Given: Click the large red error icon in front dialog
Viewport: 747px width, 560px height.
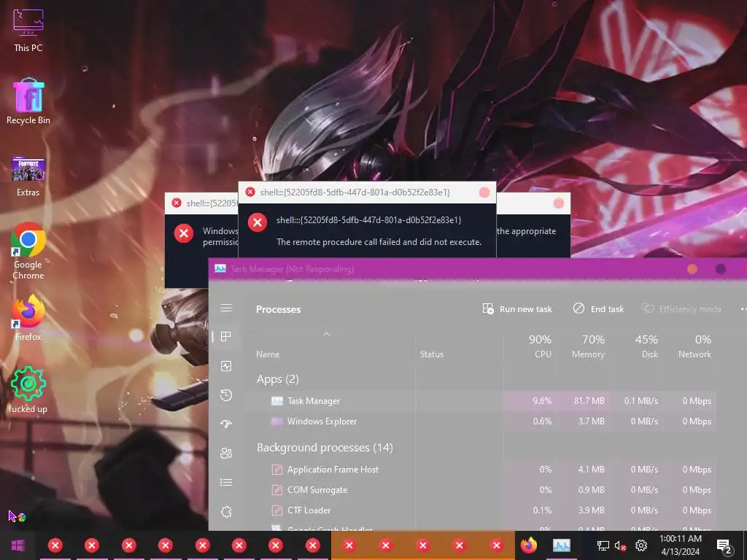Looking at the screenshot, I should point(258,222).
